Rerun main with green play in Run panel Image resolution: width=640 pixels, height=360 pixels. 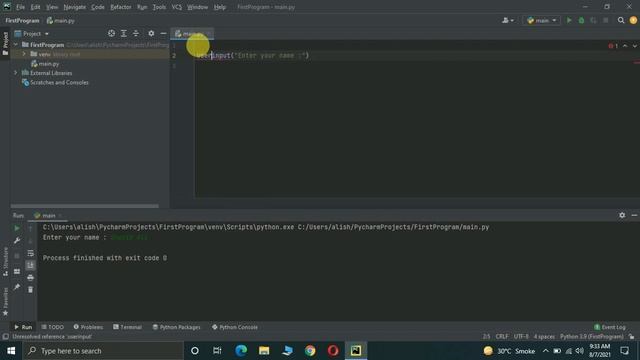(17, 229)
